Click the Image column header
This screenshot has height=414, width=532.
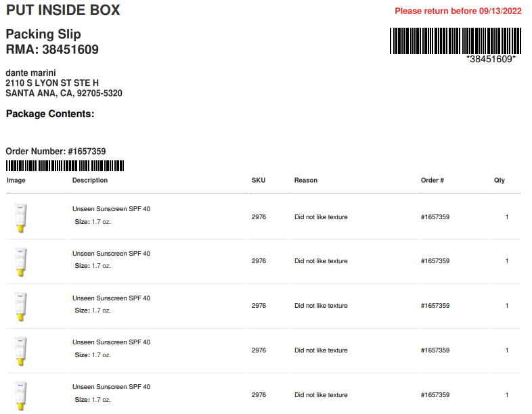pyautogui.click(x=16, y=181)
